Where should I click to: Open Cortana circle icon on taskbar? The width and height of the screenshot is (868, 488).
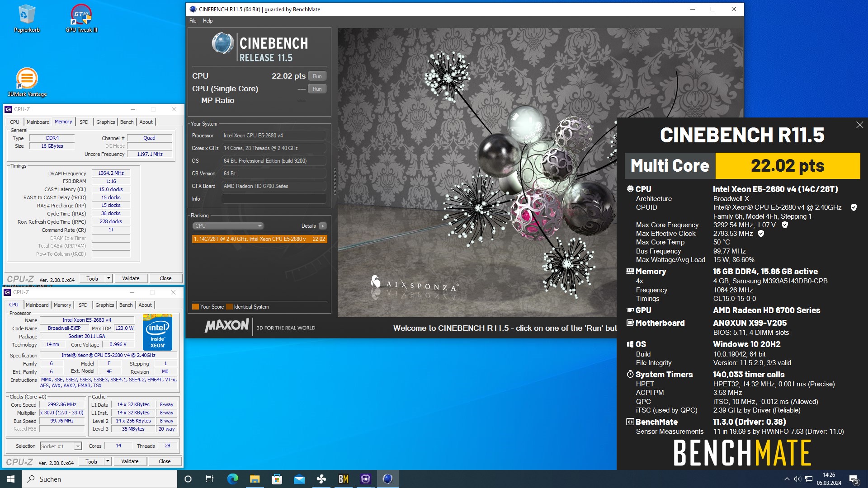point(188,479)
